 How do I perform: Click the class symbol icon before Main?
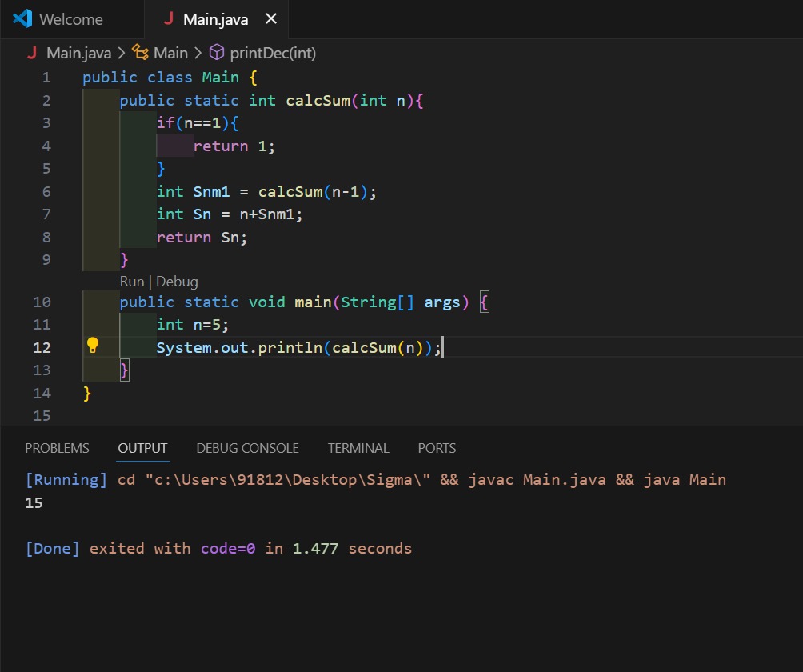(140, 52)
